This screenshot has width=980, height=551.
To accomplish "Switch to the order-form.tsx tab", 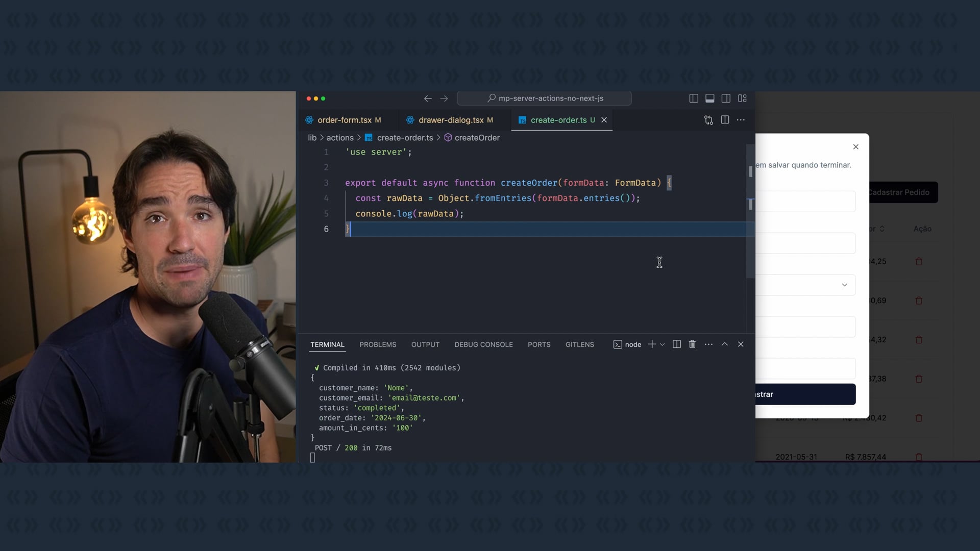I will coord(344,120).
